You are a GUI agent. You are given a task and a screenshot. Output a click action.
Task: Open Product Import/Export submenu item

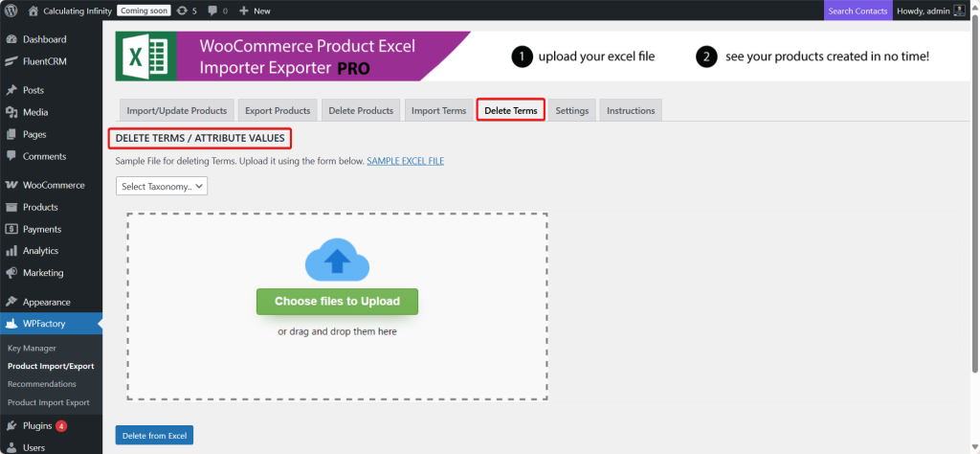click(x=52, y=366)
